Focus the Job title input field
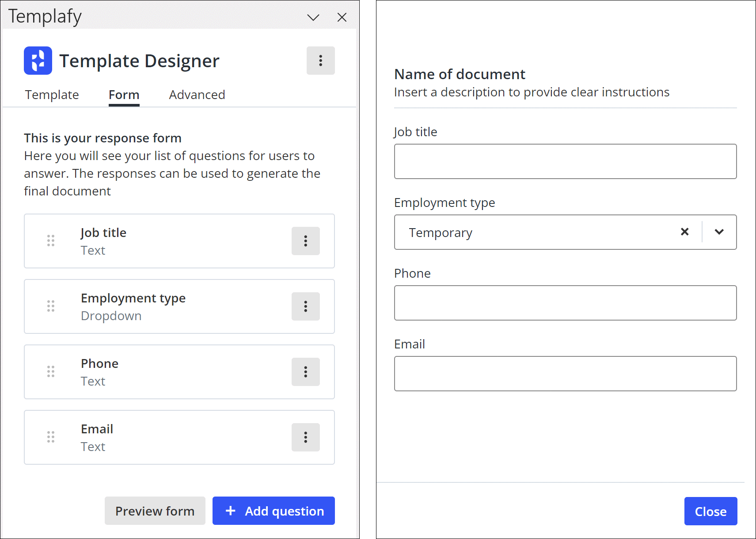Image resolution: width=756 pixels, height=539 pixels. (565, 161)
